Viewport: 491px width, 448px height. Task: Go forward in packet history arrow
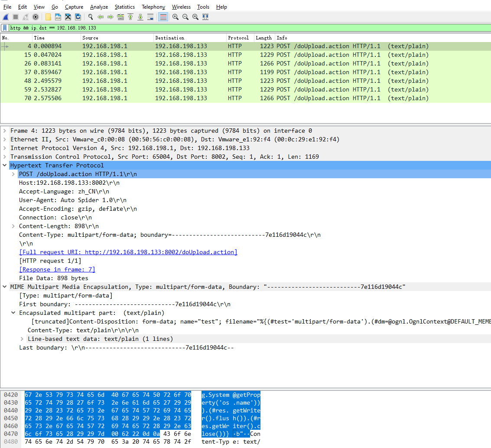[111, 17]
